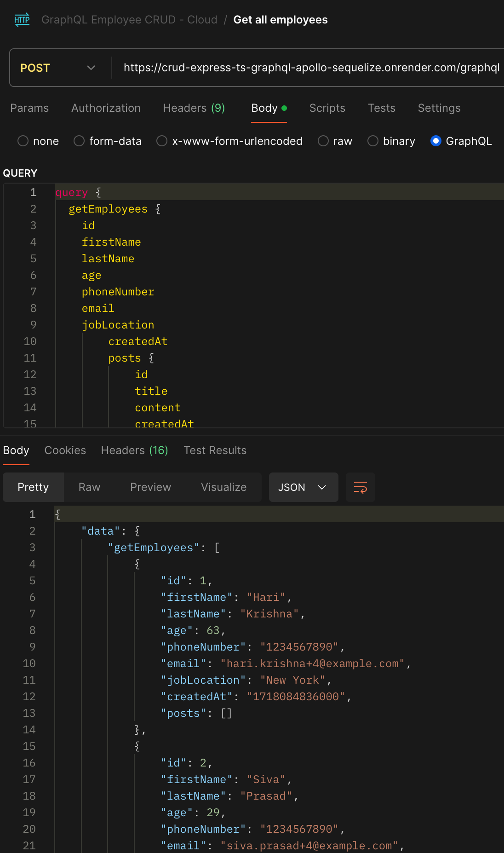Screen dimensions: 504x853
Task: Open the Tests tab
Action: tap(382, 108)
